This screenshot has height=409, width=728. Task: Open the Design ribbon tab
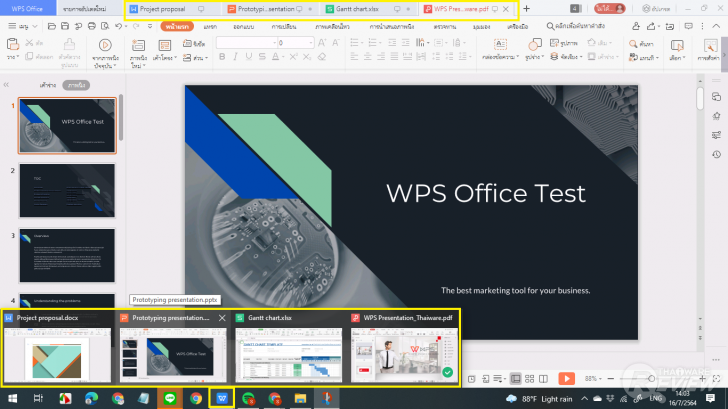[244, 26]
